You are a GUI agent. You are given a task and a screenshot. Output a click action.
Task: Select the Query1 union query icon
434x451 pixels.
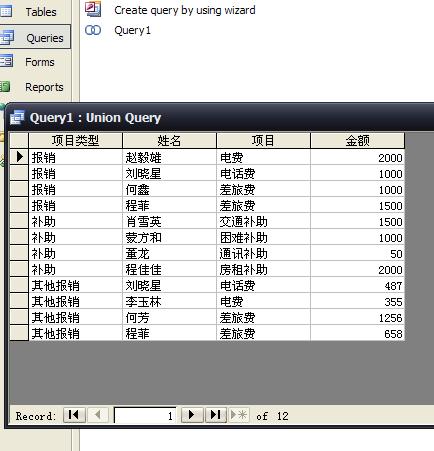click(93, 30)
